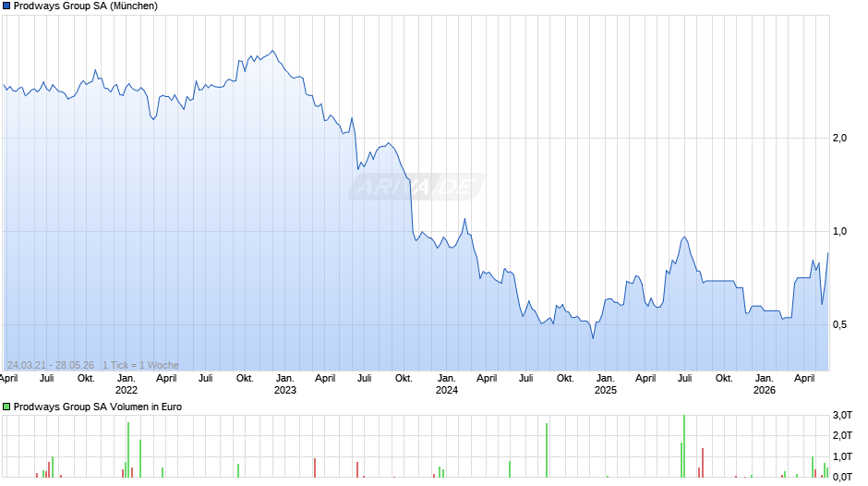Viewport: 868px width, 486px height.
Task: Click the tallest green volume bar at July 2025
Action: [684, 446]
